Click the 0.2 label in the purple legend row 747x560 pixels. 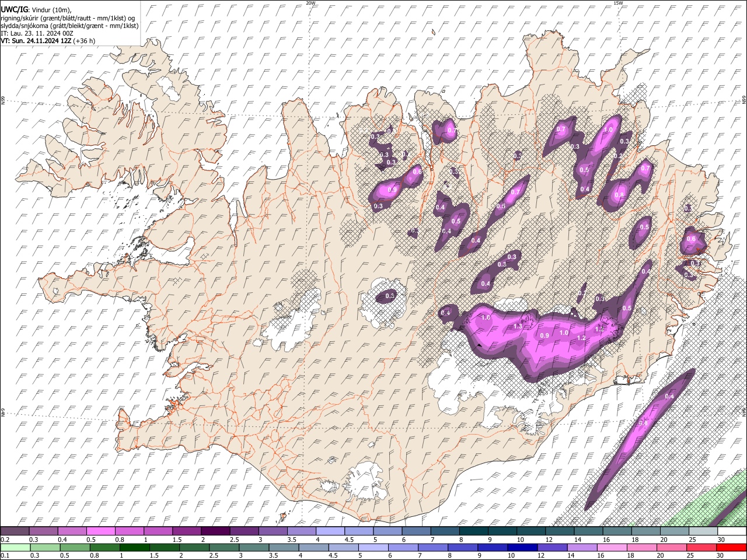pos(5,540)
